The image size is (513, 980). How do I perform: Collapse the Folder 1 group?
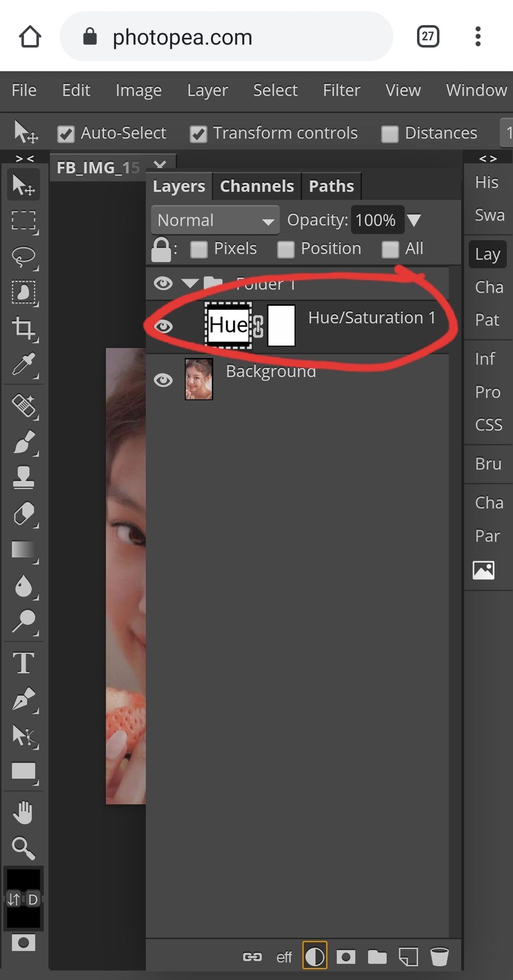coord(190,283)
